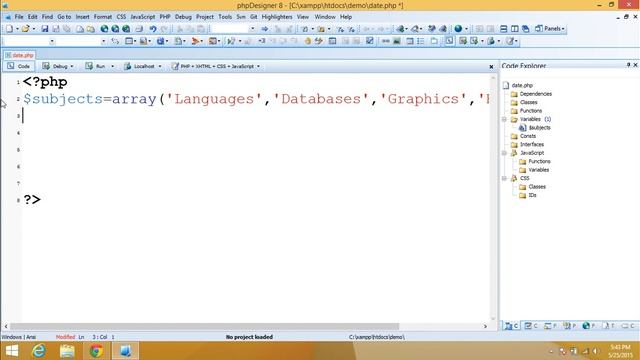Click the checkbox form element icon

[369, 41]
